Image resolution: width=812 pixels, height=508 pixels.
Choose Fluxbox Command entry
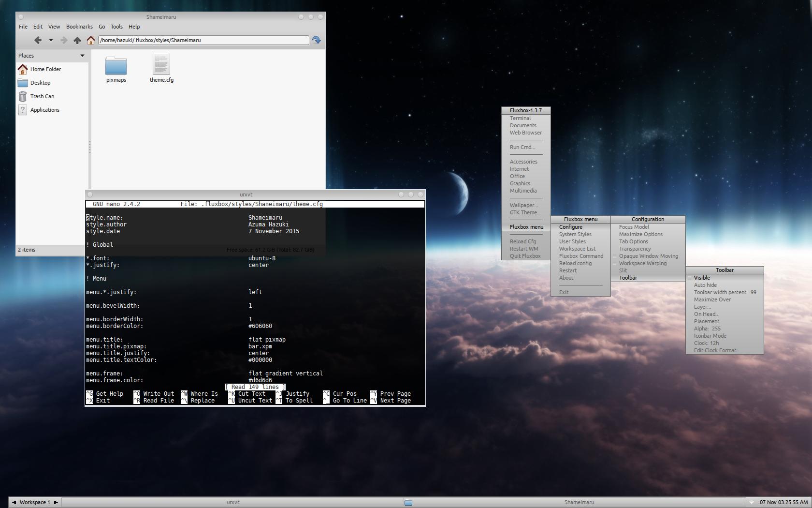(580, 256)
